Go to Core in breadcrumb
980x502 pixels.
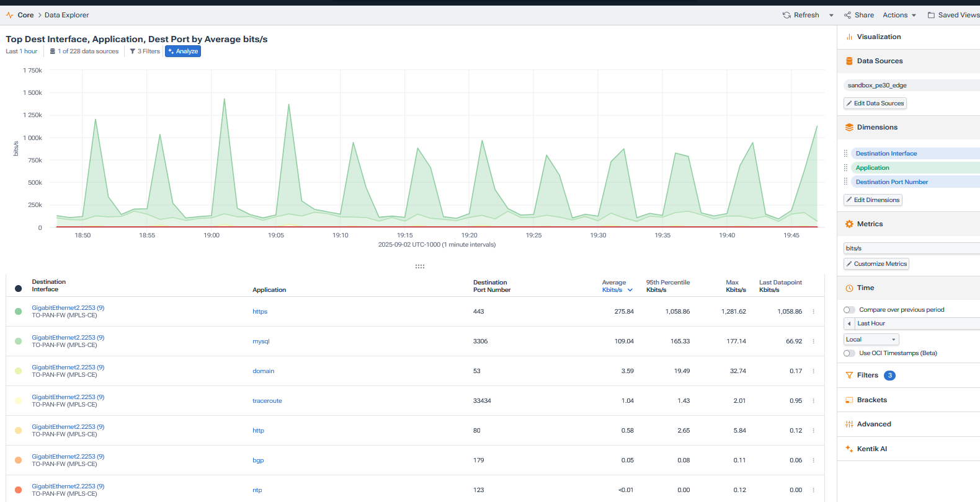pyautogui.click(x=25, y=15)
